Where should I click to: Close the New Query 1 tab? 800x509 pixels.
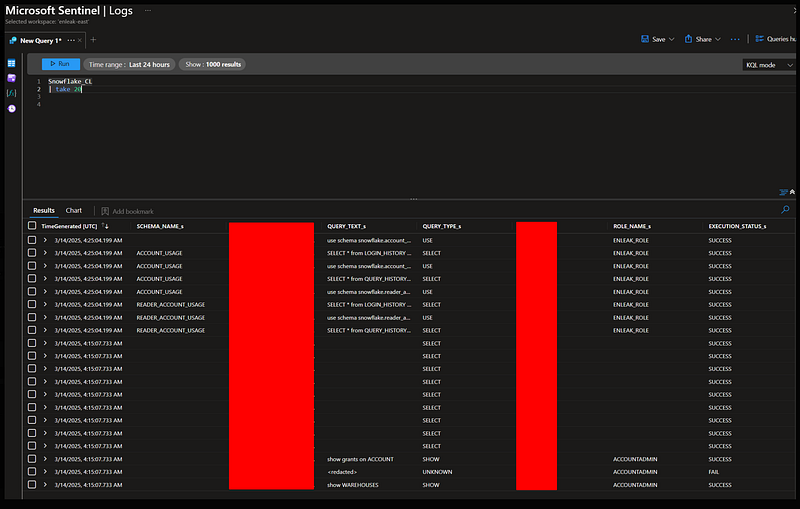80,40
